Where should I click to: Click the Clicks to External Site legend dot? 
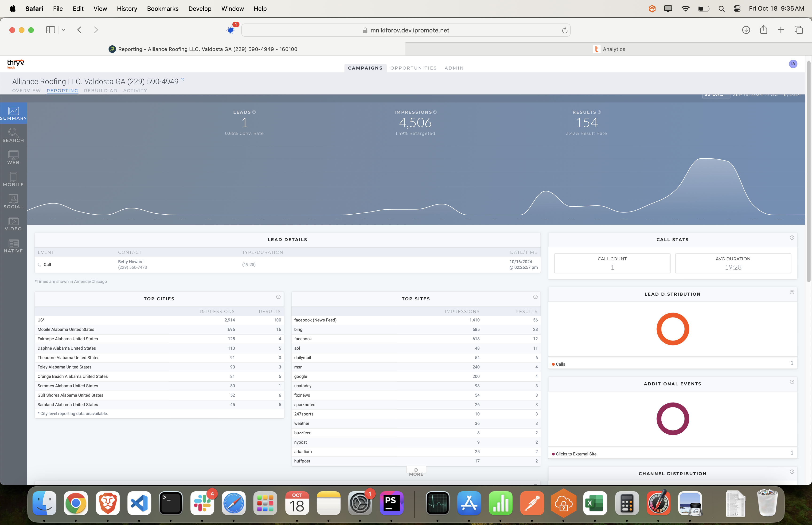click(x=553, y=454)
